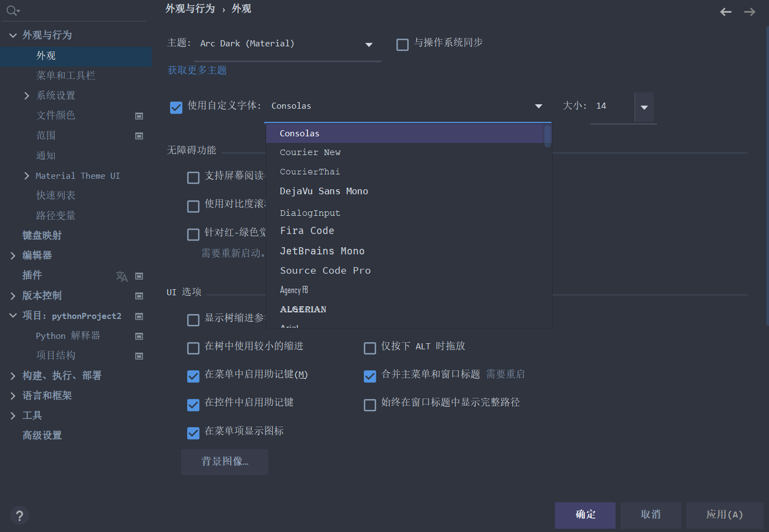Disable 在菜单项显示图标
769x532 pixels.
[193, 433]
